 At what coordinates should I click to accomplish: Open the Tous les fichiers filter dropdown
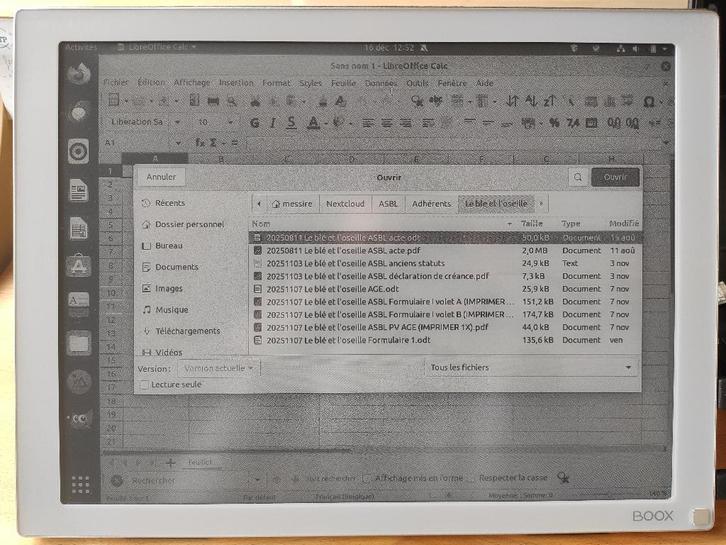tap(531, 368)
